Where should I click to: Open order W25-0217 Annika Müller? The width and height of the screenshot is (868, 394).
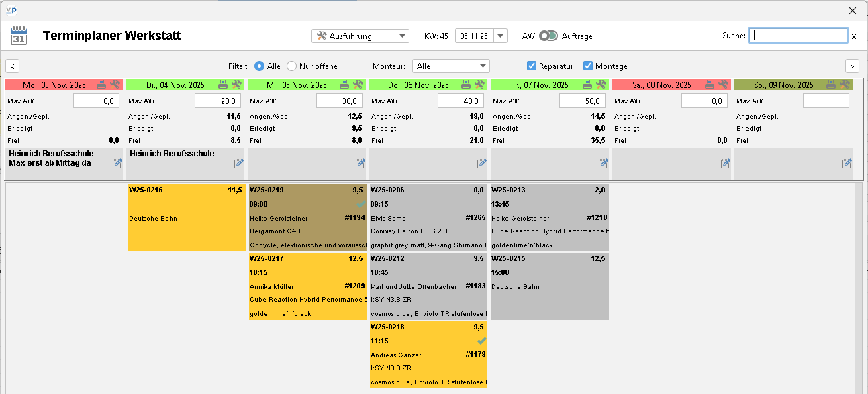tap(307, 286)
